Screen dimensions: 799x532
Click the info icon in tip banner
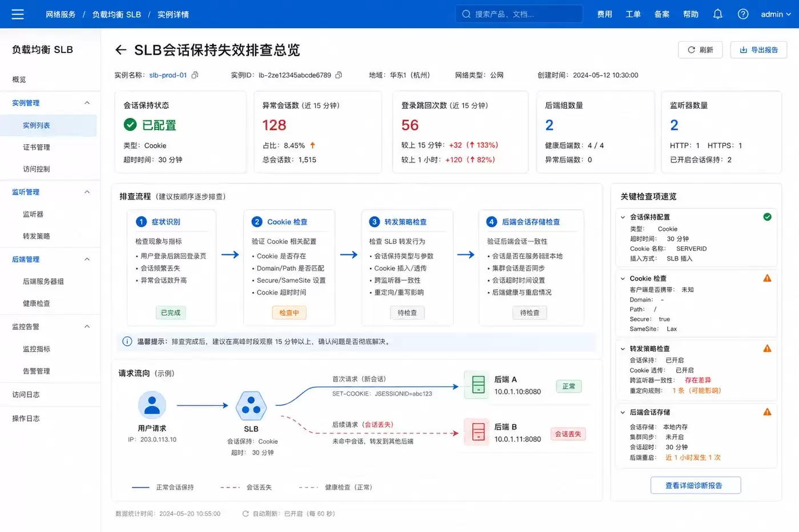(x=127, y=342)
